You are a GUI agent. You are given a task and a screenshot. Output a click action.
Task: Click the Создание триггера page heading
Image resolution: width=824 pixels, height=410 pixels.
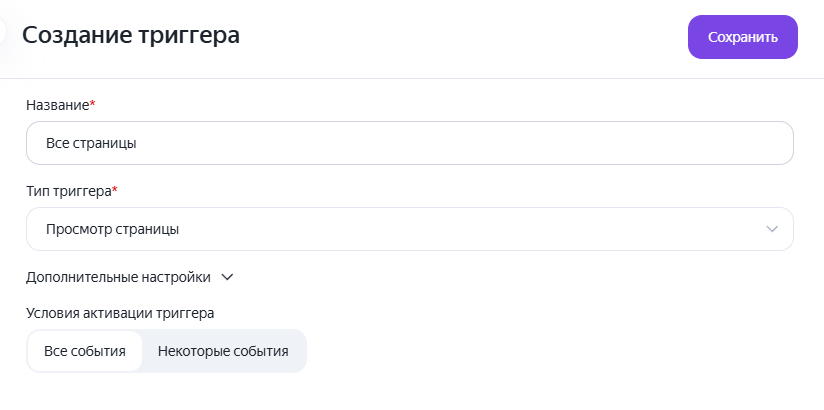[131, 35]
